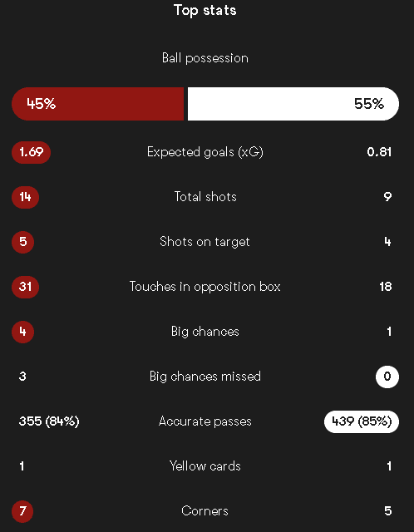Select the white 55% possession bar
414x532 pixels.
293,104
